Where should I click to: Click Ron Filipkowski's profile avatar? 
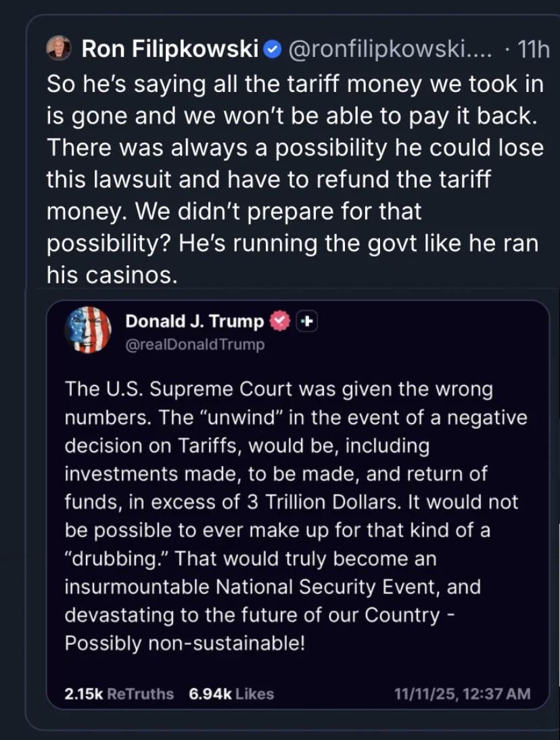coord(59,48)
